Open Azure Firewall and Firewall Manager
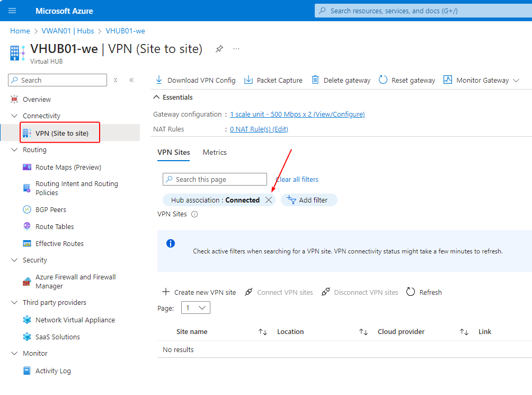 [x=76, y=282]
